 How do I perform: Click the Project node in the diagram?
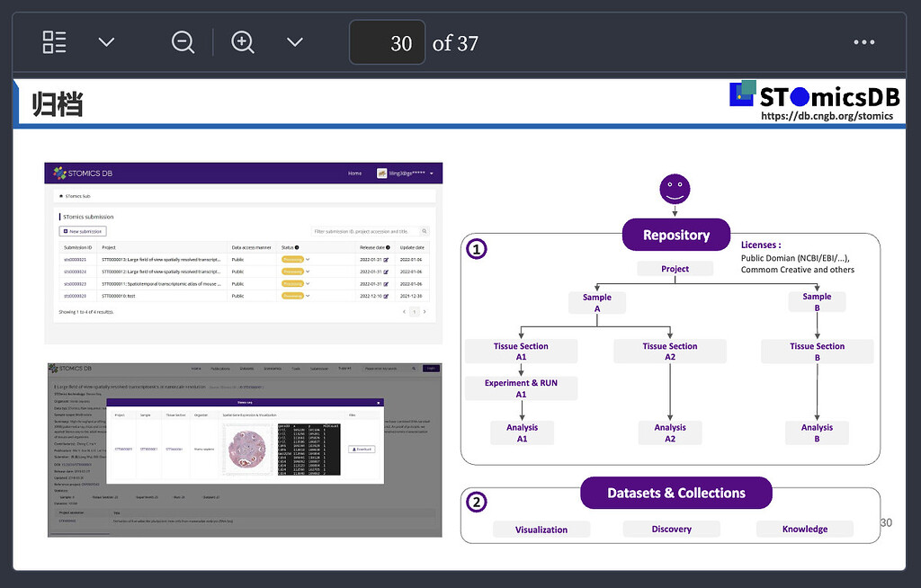click(x=675, y=269)
